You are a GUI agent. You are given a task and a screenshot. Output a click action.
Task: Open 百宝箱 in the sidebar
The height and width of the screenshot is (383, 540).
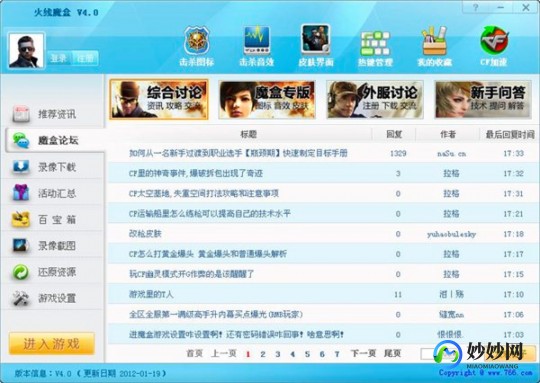coord(52,219)
